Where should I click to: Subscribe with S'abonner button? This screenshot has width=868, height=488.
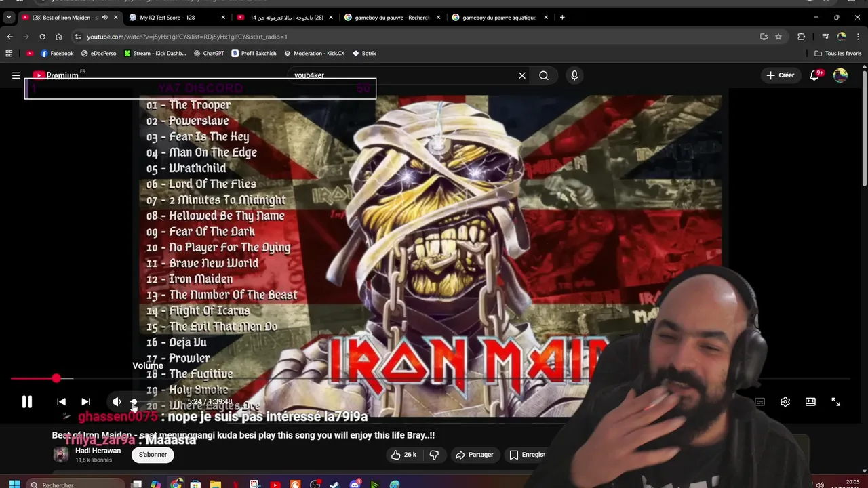point(153,455)
